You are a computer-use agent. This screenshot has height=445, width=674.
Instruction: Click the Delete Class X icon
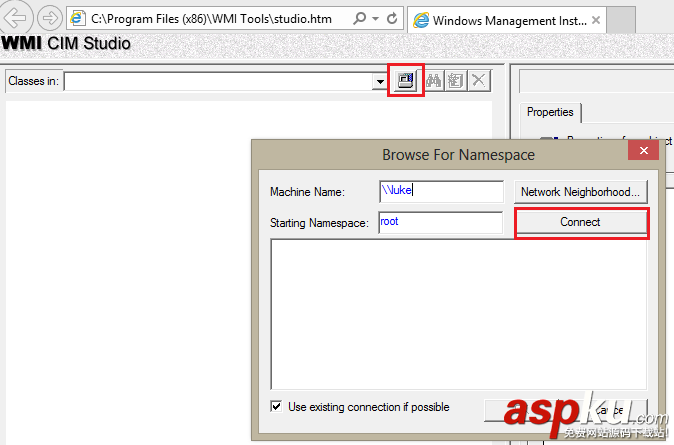478,80
